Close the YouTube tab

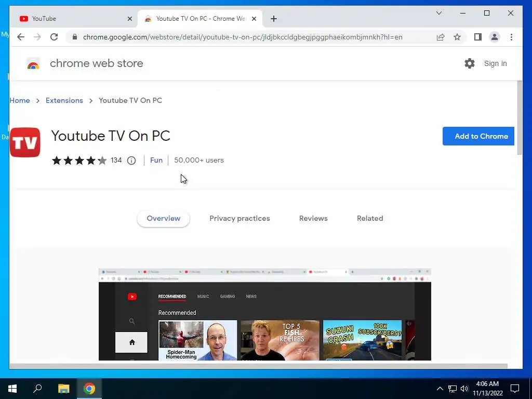[129, 19]
